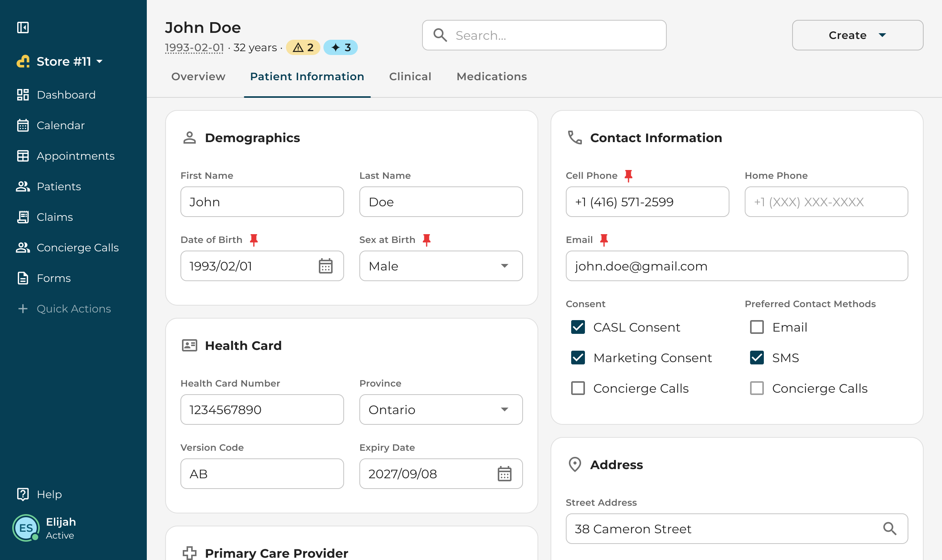The image size is (942, 560).
Task: Check Concierge Calls preferred contact method
Action: point(757,388)
